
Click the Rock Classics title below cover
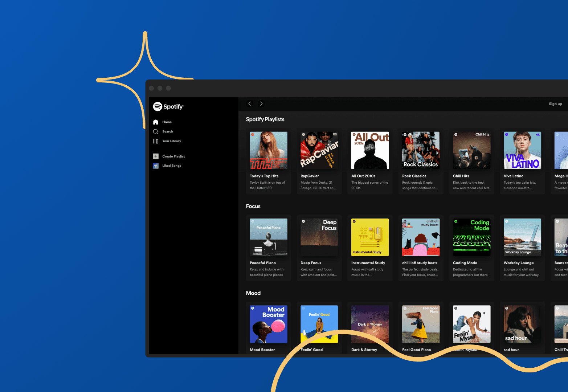(414, 176)
